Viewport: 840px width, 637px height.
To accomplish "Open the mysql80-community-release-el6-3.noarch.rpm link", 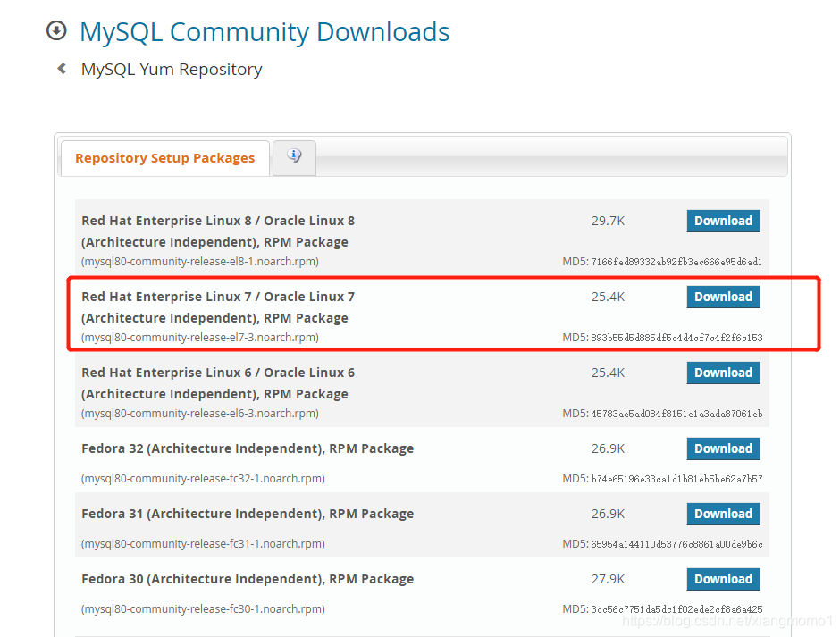I will tap(198, 414).
